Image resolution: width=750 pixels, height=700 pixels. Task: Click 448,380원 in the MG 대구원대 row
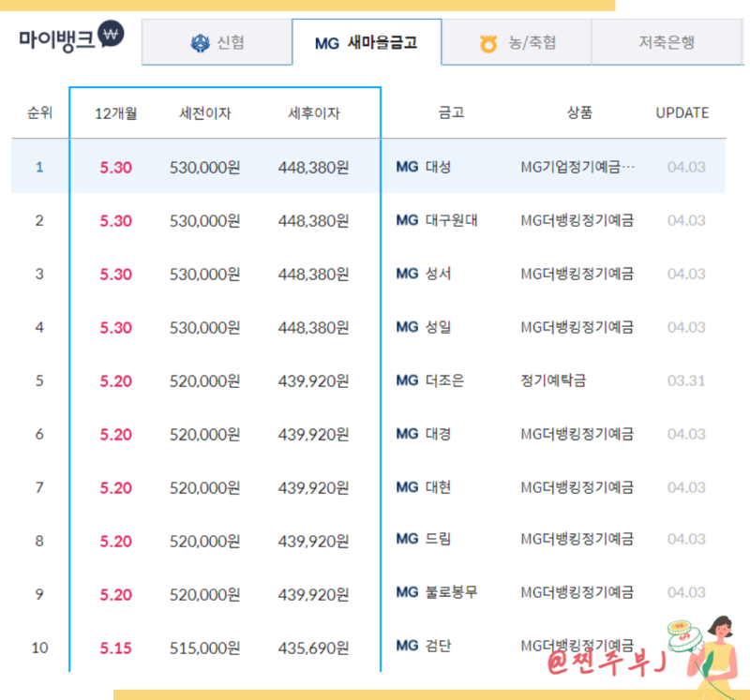pos(314,221)
